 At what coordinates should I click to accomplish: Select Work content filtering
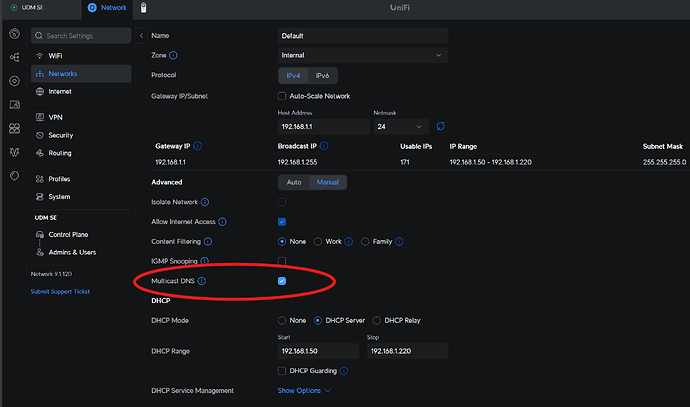[318, 242]
